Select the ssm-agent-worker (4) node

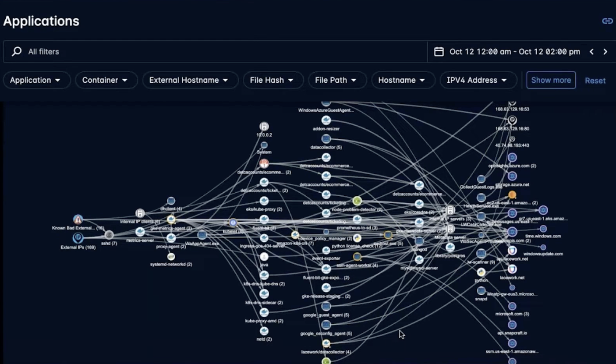(357, 257)
